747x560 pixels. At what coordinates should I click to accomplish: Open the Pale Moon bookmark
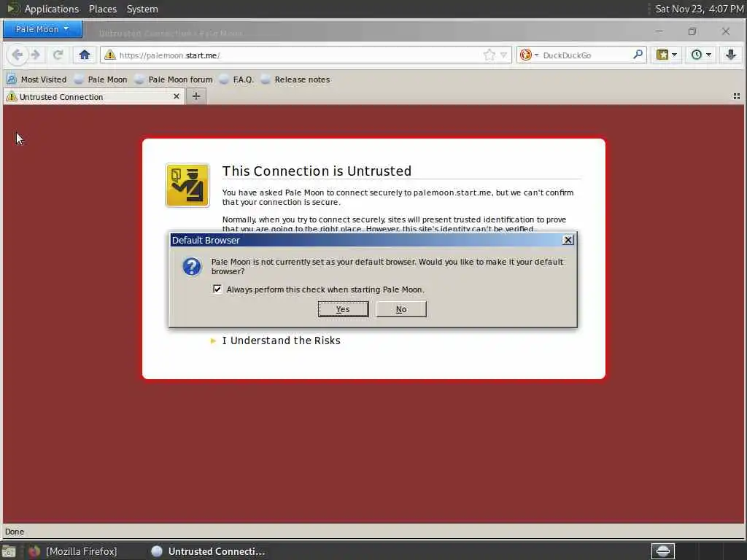coord(101,79)
